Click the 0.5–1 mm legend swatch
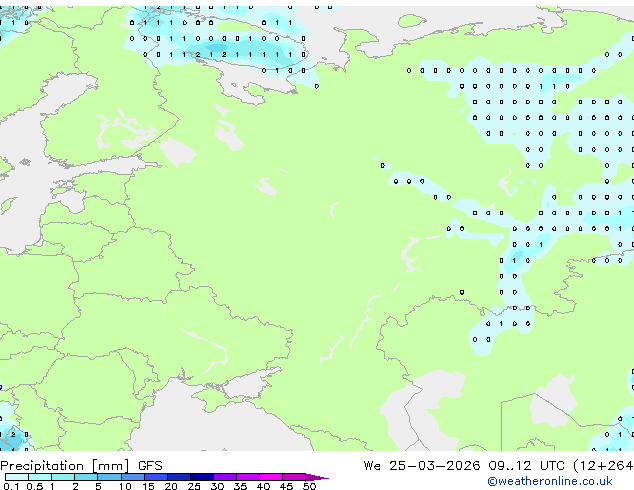This screenshot has height=490, width=634. click(x=40, y=477)
